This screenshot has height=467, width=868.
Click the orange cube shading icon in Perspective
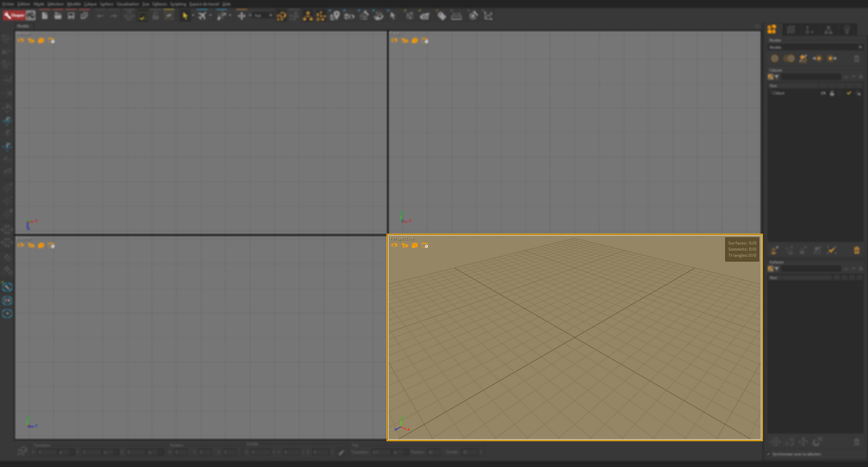(415, 246)
